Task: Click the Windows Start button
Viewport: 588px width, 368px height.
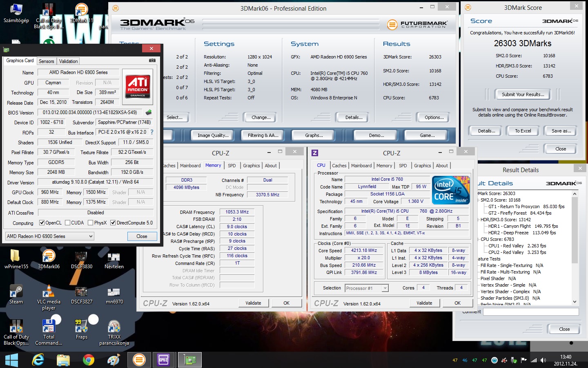Action: [x=11, y=360]
